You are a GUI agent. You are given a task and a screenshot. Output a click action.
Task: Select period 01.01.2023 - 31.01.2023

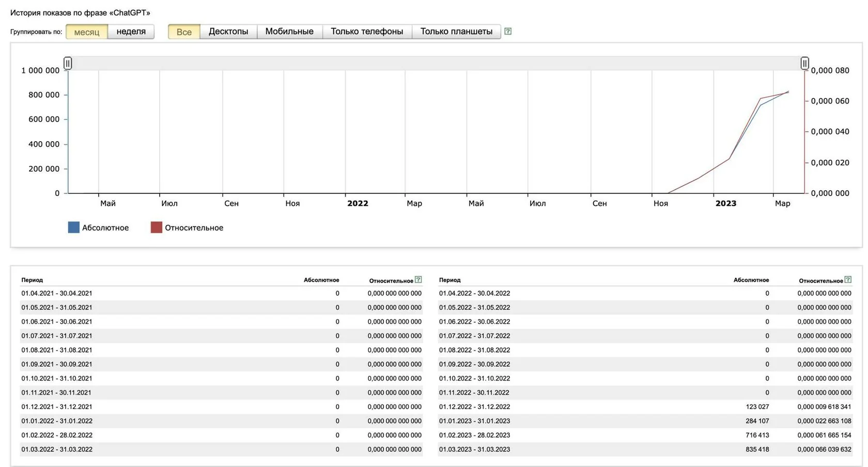474,421
